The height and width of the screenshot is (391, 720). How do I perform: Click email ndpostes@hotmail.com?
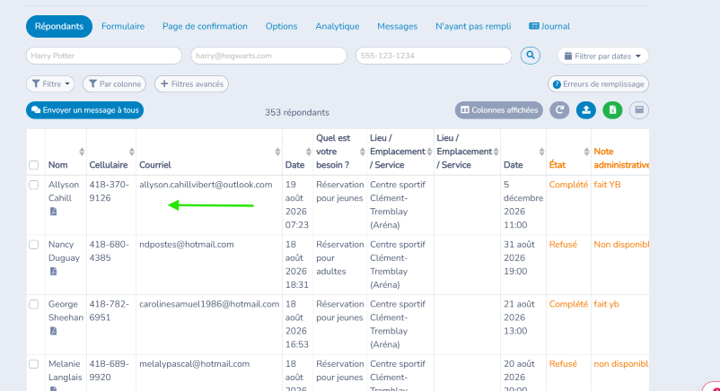(186, 245)
